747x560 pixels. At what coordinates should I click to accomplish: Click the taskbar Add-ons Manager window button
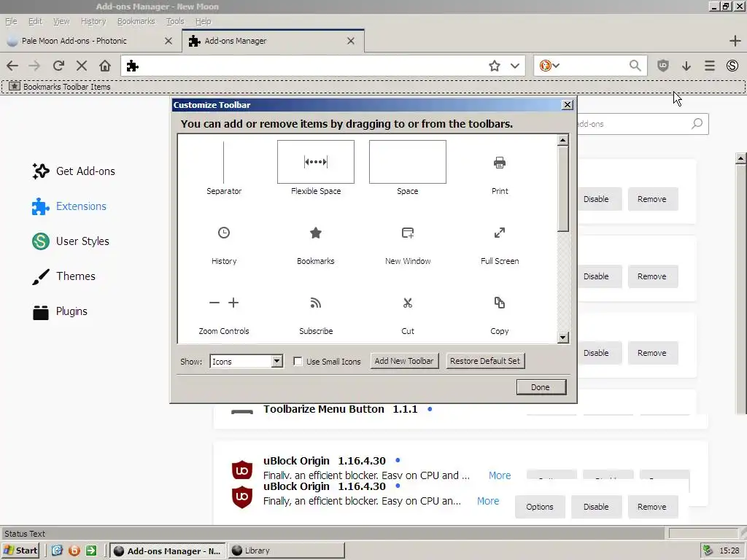(169, 551)
